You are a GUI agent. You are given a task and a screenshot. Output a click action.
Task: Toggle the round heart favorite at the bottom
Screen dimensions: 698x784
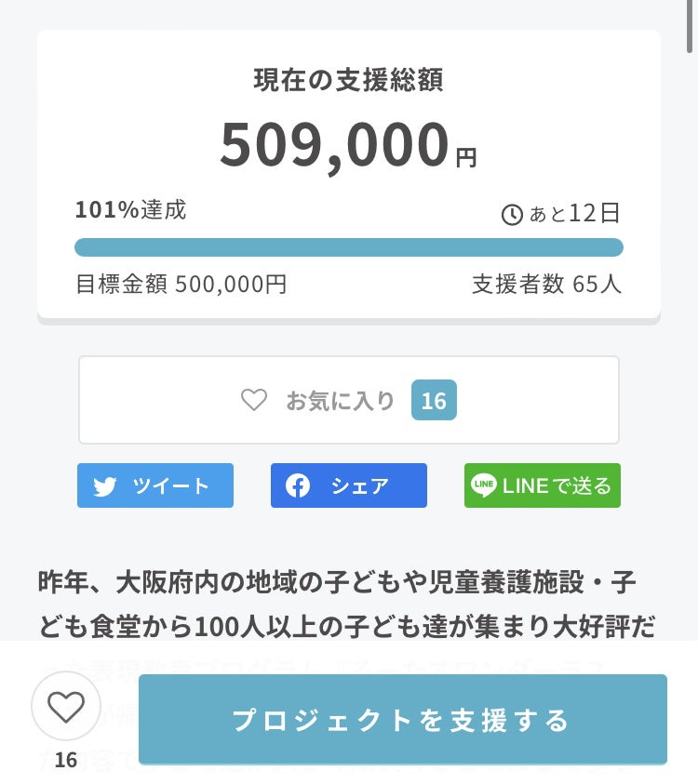click(x=65, y=707)
